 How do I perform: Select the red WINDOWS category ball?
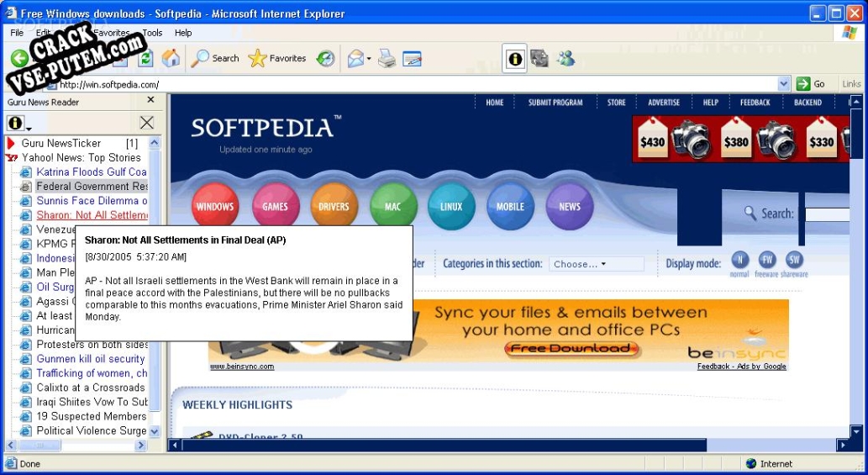tap(215, 207)
